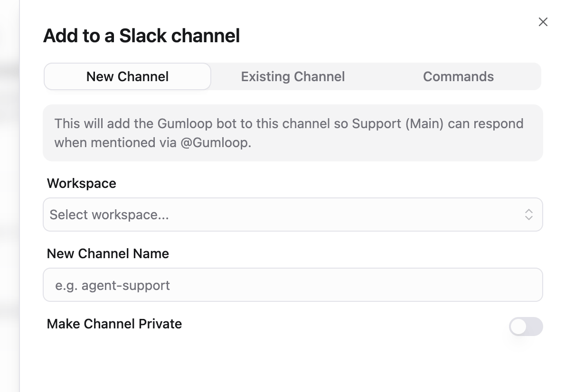Open the Commands tab

458,76
